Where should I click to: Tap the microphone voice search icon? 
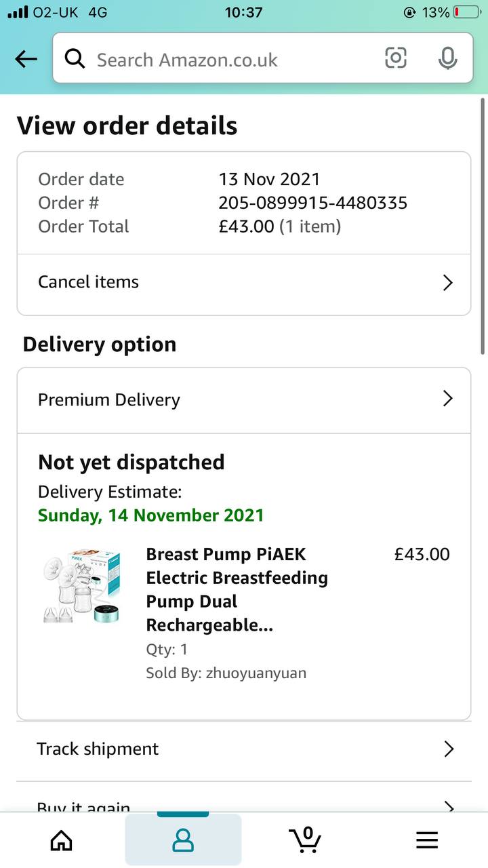(447, 58)
